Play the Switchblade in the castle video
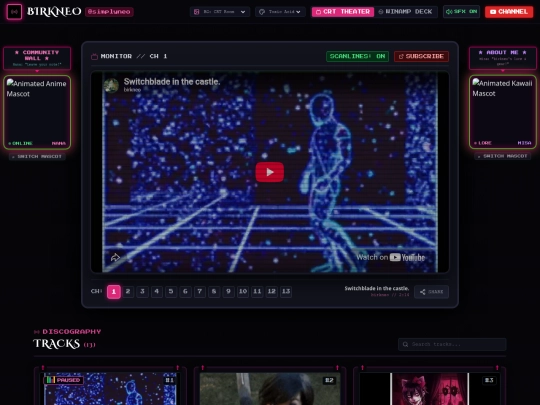 (270, 172)
